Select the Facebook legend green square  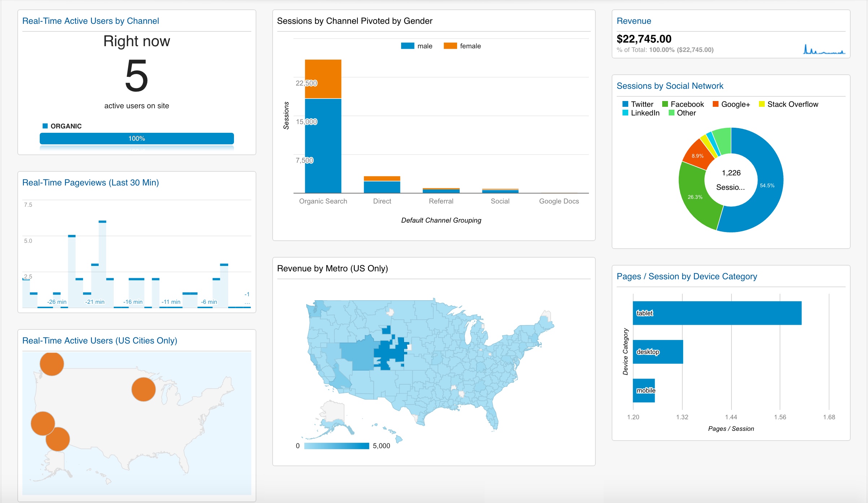(x=665, y=104)
